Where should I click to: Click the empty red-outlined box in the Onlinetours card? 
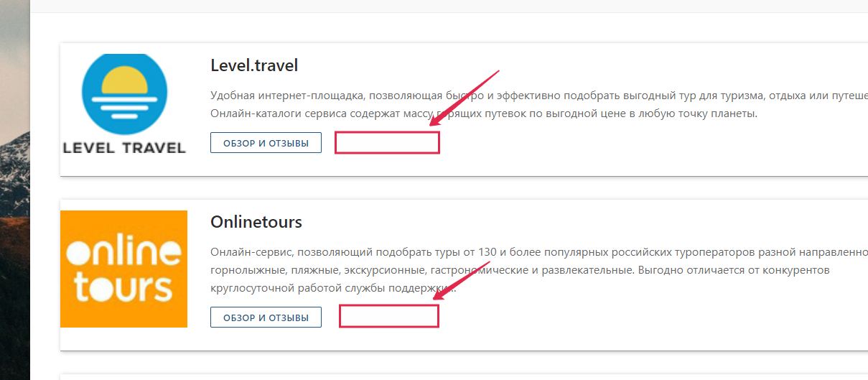(388, 316)
